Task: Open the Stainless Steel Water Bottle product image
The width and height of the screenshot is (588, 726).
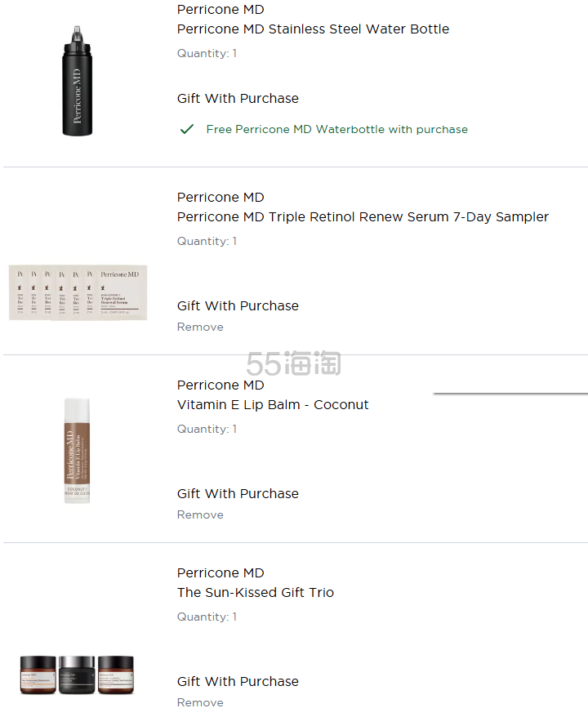Action: (78, 80)
